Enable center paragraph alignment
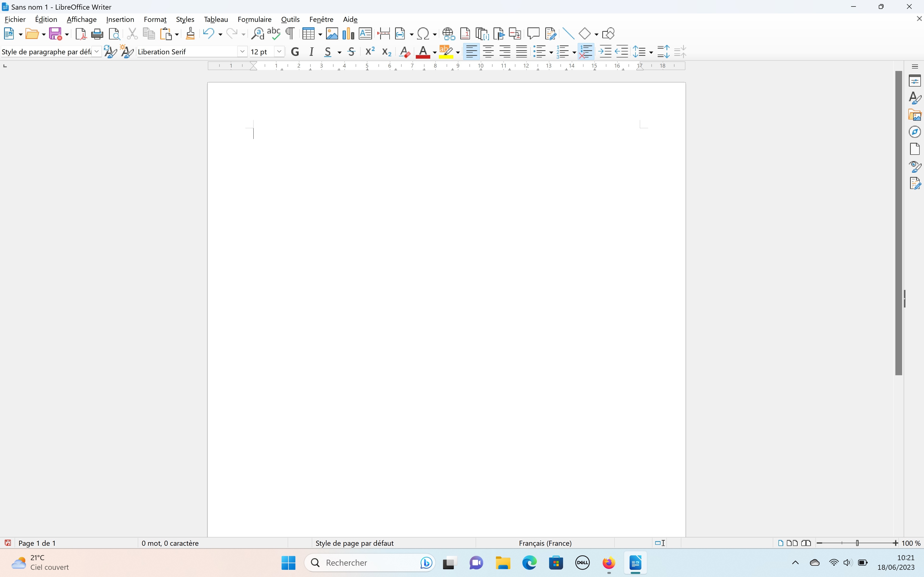924x577 pixels. coord(488,52)
